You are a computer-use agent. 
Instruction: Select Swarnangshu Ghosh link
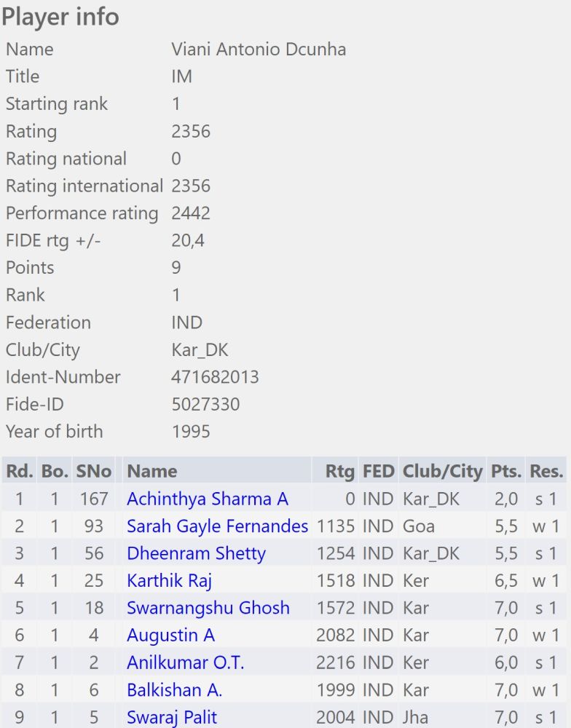[208, 608]
